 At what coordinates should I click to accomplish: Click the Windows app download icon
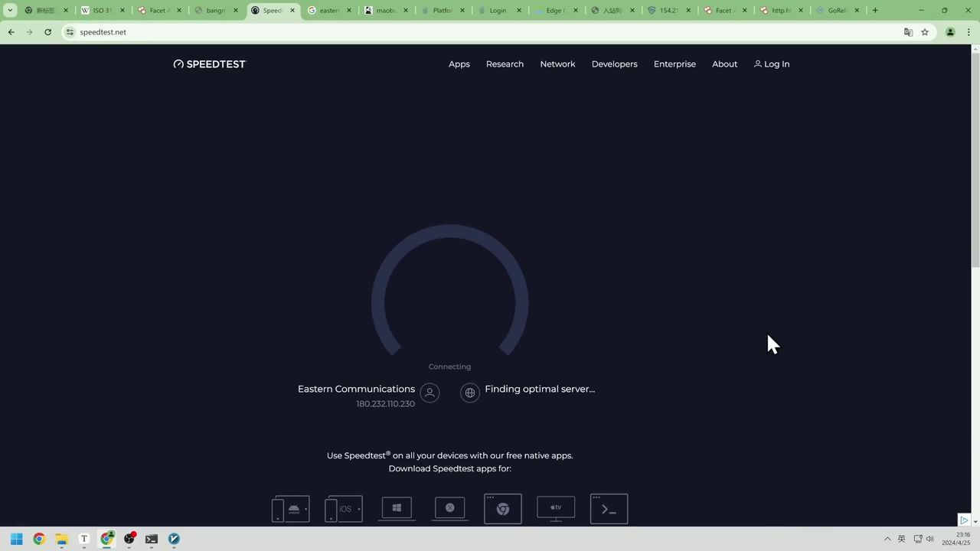[x=397, y=508]
